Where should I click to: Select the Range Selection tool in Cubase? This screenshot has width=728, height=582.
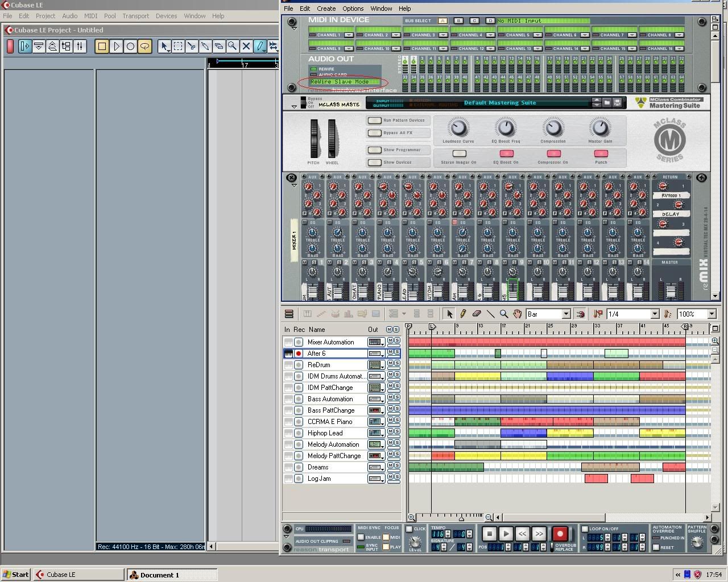(x=178, y=46)
